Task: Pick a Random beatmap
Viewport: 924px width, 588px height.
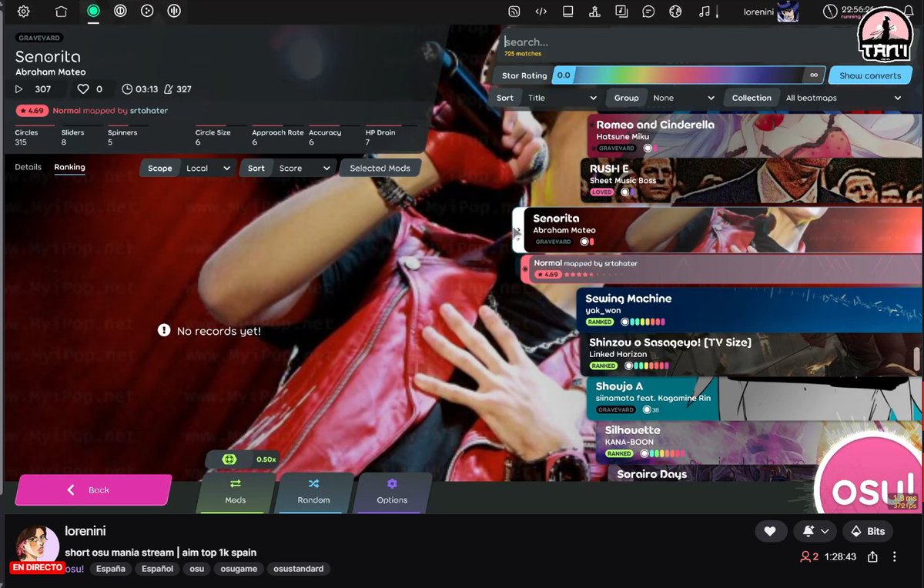Action: [x=314, y=493]
